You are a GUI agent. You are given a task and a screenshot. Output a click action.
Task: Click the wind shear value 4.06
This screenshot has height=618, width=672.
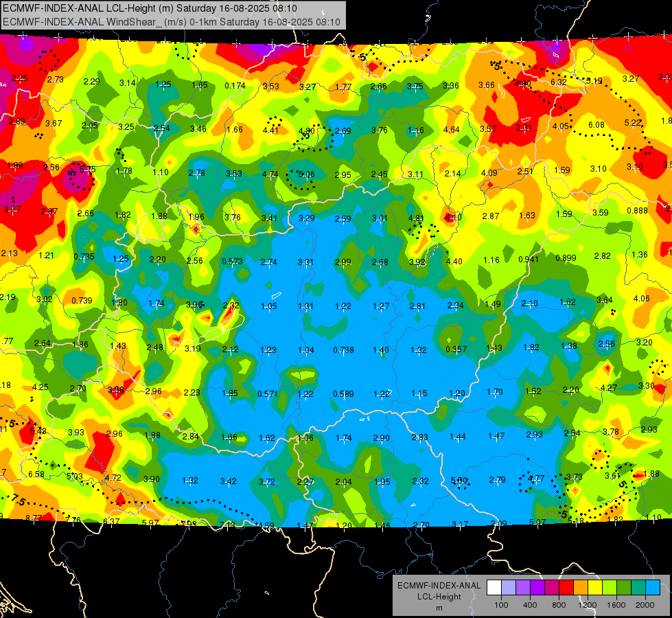pyautogui.click(x=642, y=298)
